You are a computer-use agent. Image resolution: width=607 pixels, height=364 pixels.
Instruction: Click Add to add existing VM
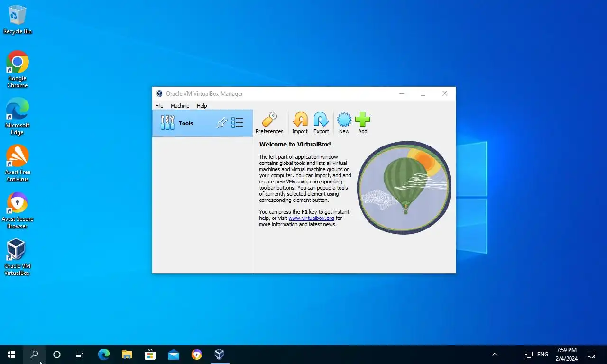click(363, 123)
